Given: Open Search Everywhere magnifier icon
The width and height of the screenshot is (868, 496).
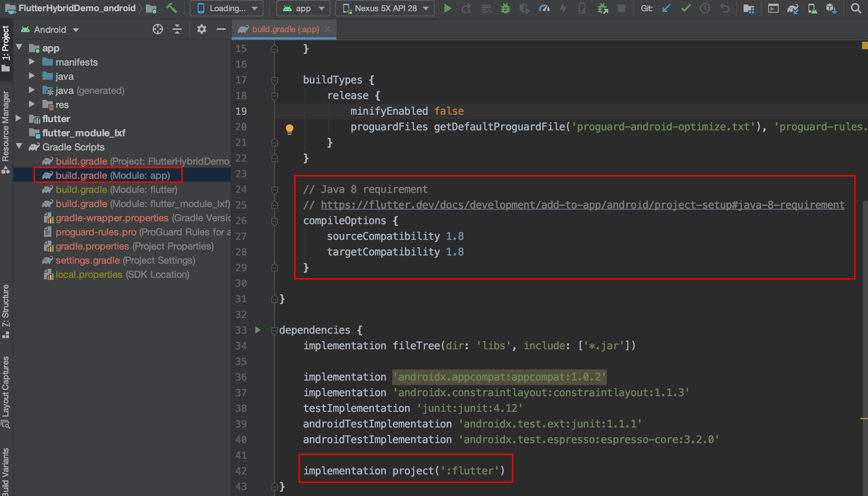Looking at the screenshot, I should coord(855,8).
